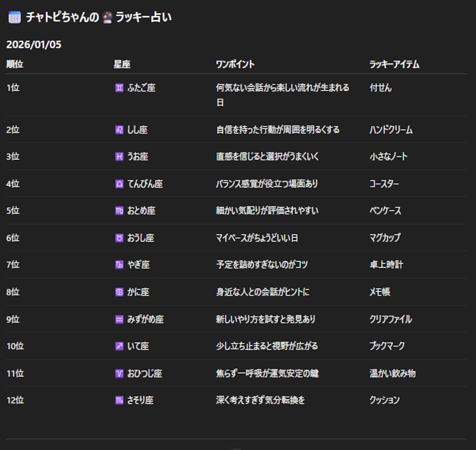Image resolution: width=476 pixels, height=450 pixels.
Task: Click the 12位 rank cell
Action: [15, 400]
